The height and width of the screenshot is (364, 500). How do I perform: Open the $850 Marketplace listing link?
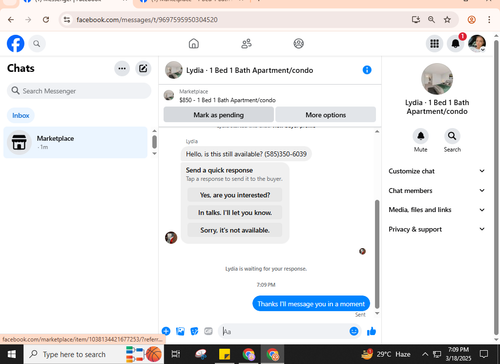[x=227, y=100]
